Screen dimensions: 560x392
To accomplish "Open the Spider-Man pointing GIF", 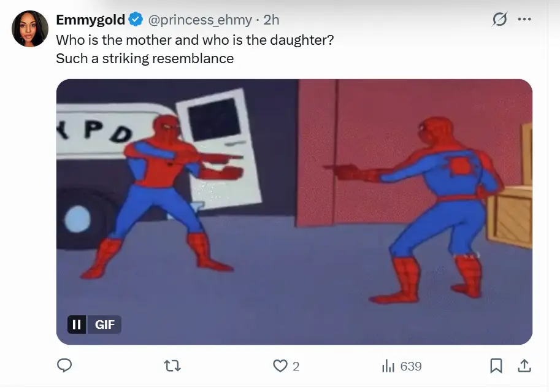I will [x=294, y=212].
